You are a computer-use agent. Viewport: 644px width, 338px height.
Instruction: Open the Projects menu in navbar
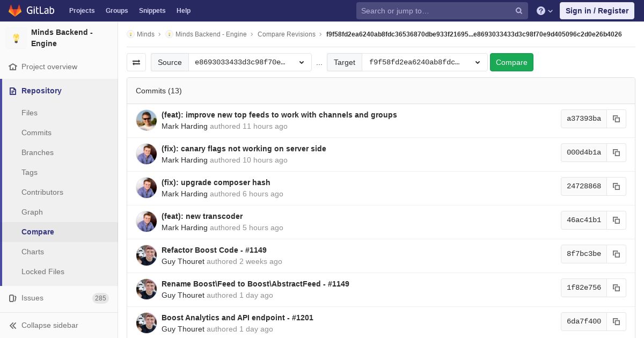click(82, 11)
